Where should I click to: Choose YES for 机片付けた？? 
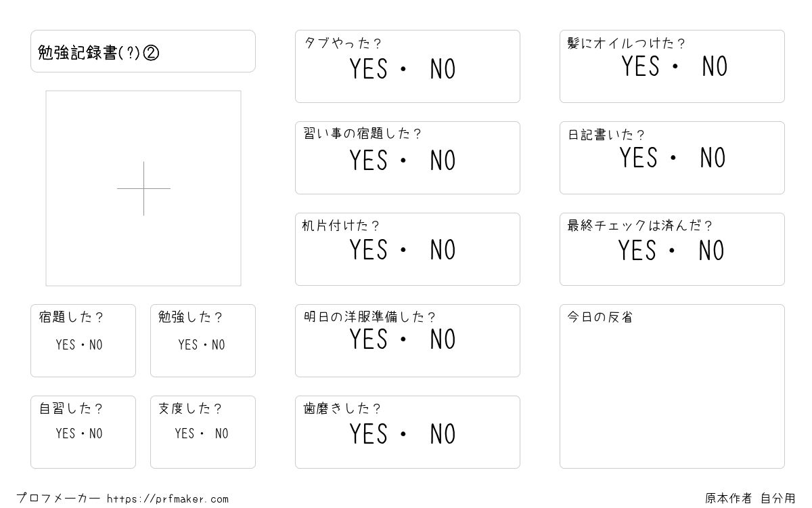[369, 250]
